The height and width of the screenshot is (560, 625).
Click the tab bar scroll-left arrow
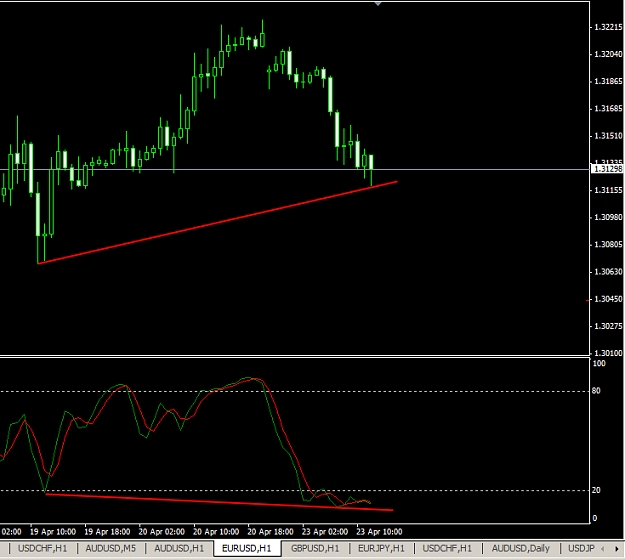(603, 549)
